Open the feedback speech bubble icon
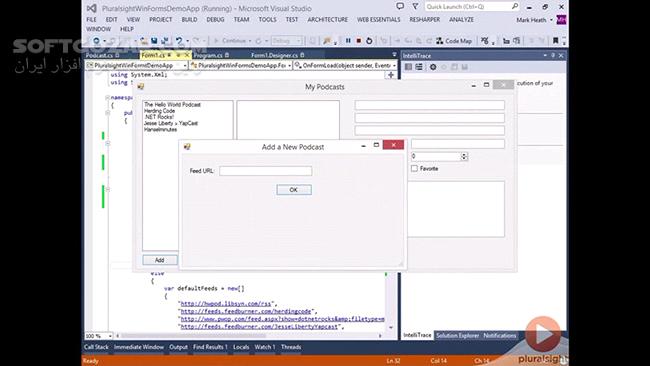 click(x=400, y=6)
